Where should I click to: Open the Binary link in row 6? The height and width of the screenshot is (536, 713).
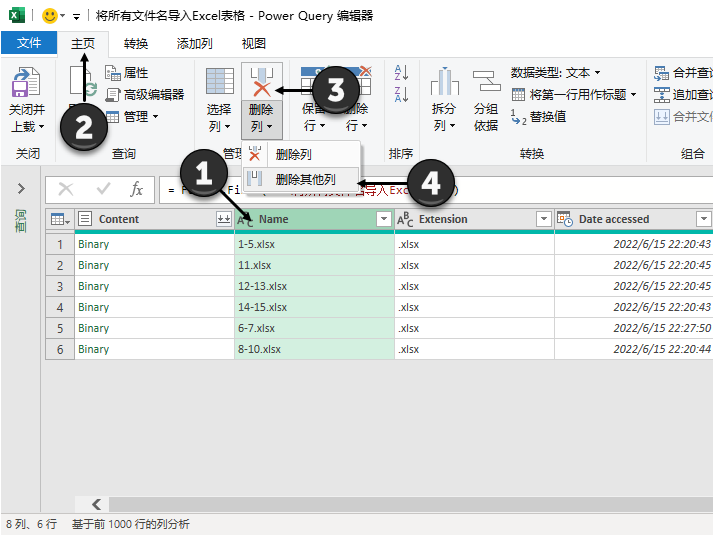click(x=93, y=349)
